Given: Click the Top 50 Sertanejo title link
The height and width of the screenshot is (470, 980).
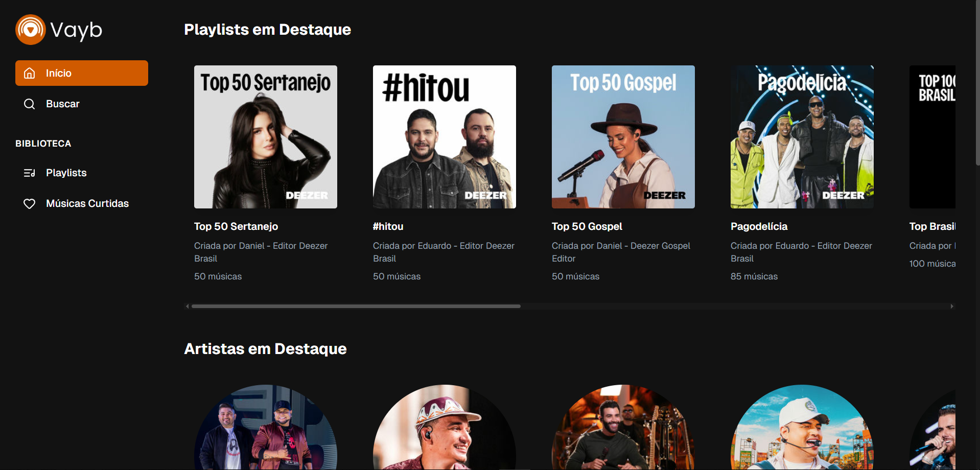Looking at the screenshot, I should coord(236,226).
